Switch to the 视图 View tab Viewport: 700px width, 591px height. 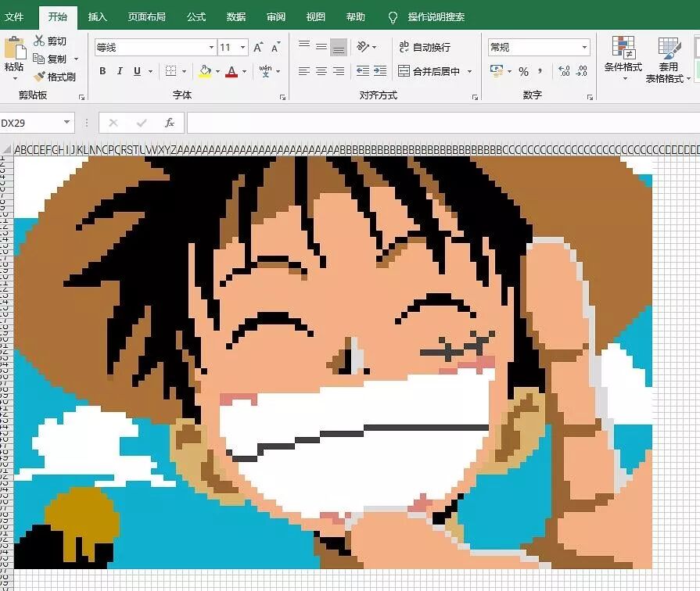[x=316, y=17]
